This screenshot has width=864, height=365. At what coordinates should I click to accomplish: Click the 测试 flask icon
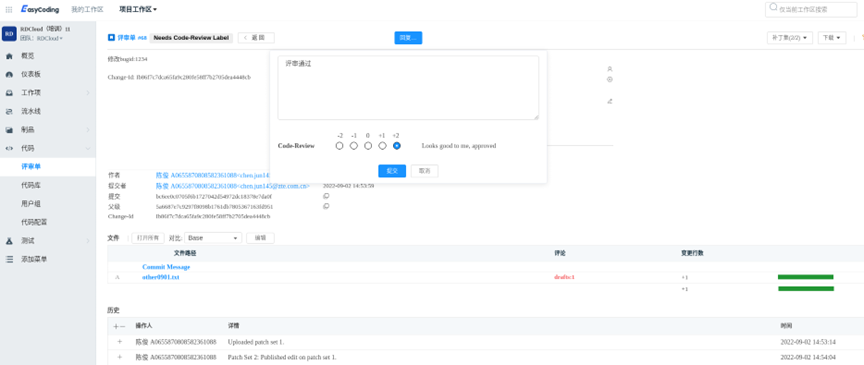(x=9, y=241)
